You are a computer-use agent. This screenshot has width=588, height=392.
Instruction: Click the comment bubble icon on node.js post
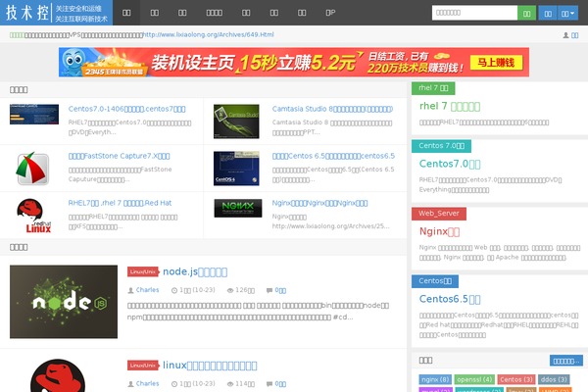[269, 290]
